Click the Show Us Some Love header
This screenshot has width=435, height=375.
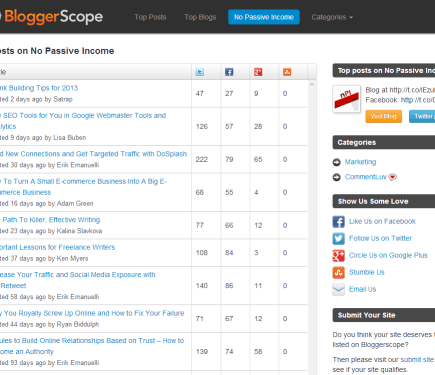384,201
